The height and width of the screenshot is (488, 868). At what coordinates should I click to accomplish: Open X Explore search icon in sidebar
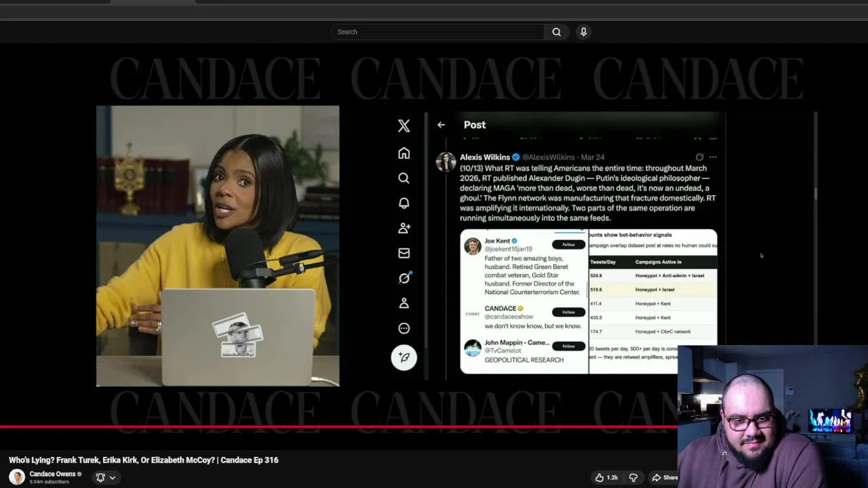pyautogui.click(x=404, y=178)
